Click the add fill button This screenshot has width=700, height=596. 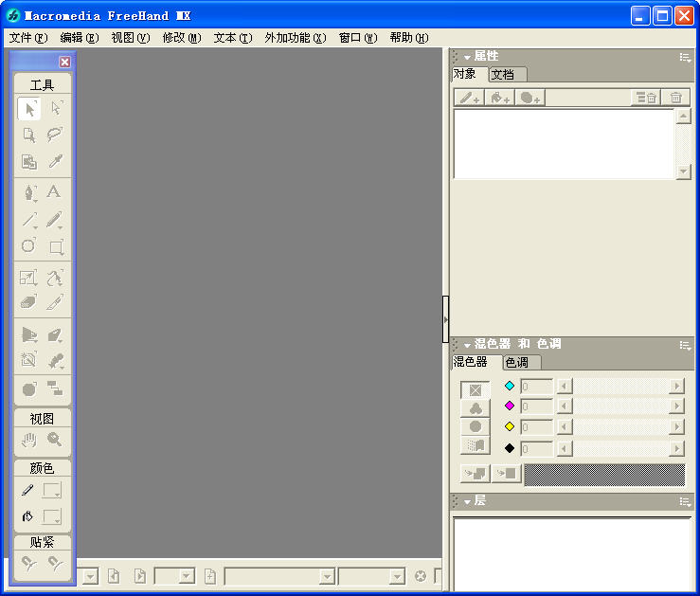point(499,98)
